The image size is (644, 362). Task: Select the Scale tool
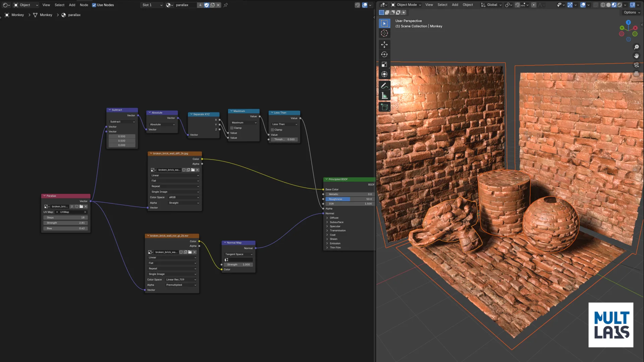click(x=384, y=64)
